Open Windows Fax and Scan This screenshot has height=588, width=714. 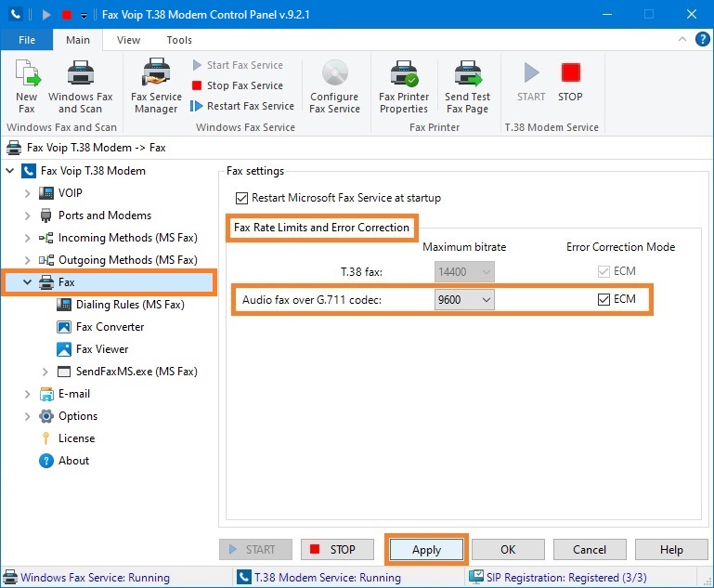[80, 86]
